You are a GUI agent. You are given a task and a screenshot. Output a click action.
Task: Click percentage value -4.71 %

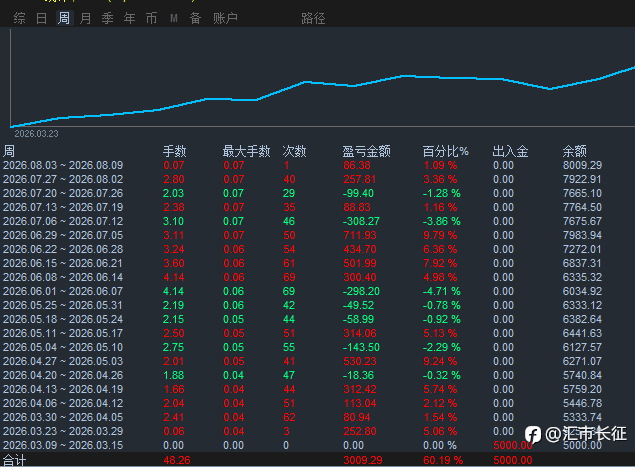click(442, 291)
